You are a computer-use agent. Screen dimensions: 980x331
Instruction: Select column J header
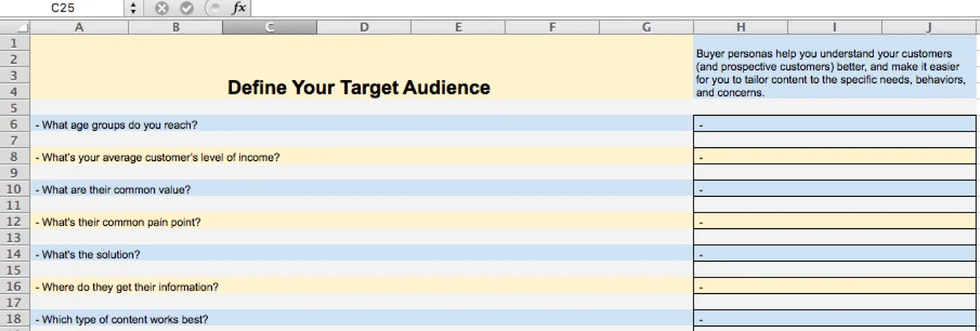pos(929,27)
